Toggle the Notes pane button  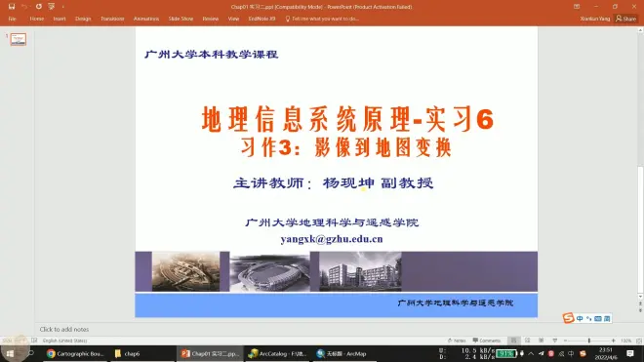(x=457, y=341)
